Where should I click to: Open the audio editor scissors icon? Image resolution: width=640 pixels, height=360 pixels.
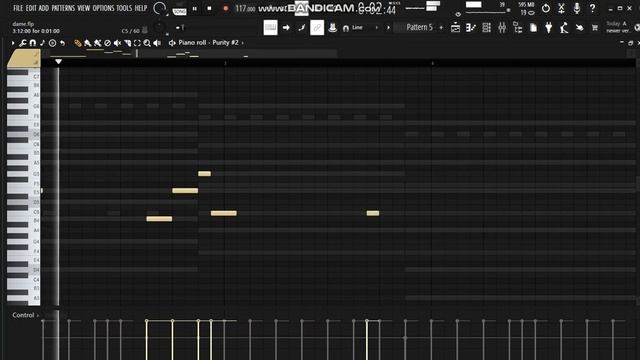click(561, 8)
